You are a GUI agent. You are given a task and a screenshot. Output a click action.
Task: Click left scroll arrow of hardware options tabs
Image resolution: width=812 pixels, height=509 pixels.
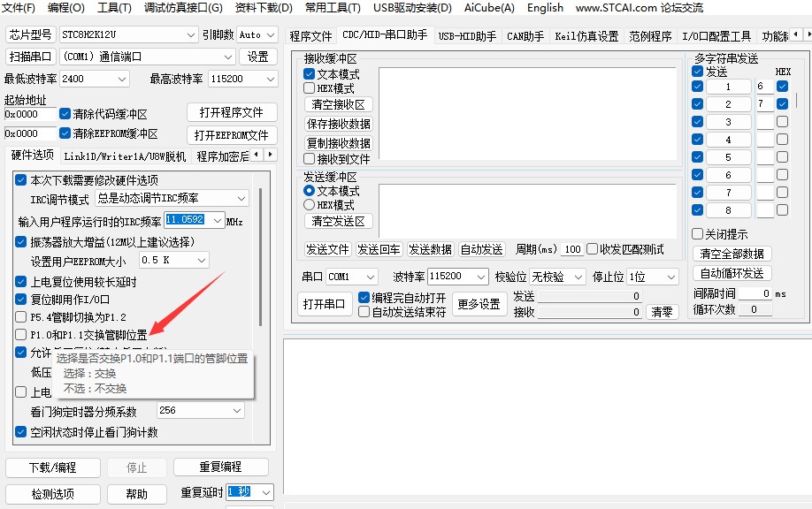pos(257,155)
